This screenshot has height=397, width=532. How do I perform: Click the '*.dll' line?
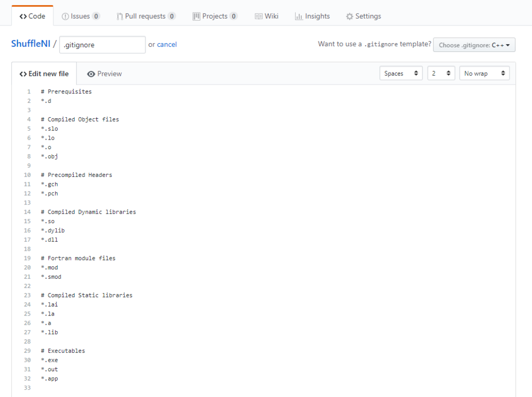click(49, 240)
